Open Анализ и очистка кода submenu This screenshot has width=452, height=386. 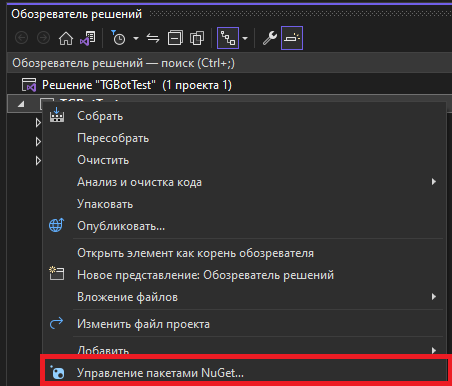click(x=245, y=182)
